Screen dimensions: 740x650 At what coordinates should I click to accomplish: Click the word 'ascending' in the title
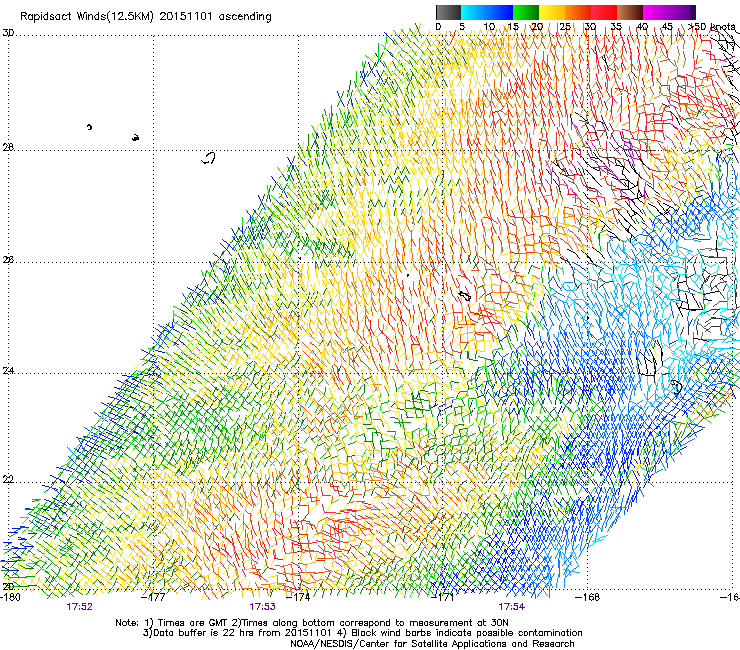pos(245,17)
